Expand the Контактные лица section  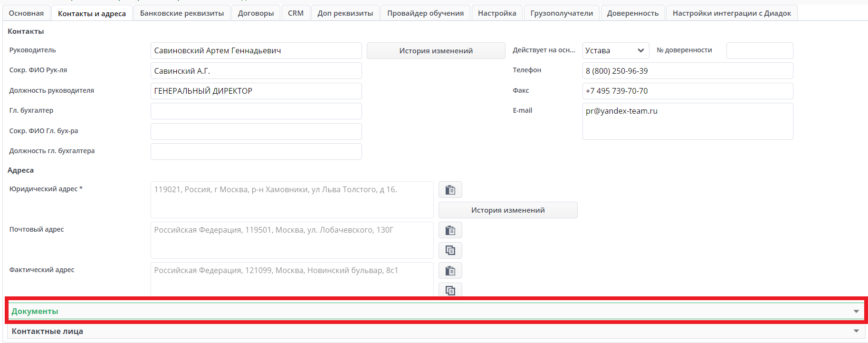[x=436, y=331]
